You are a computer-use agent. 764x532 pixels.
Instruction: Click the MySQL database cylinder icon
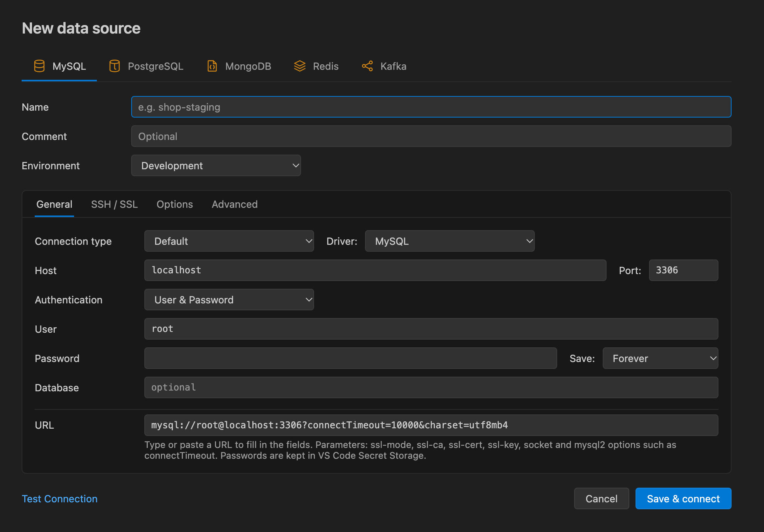click(x=39, y=66)
